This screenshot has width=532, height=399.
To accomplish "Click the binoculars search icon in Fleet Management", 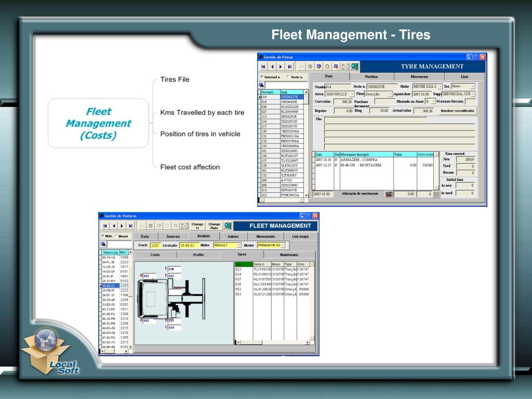I will click(x=103, y=244).
